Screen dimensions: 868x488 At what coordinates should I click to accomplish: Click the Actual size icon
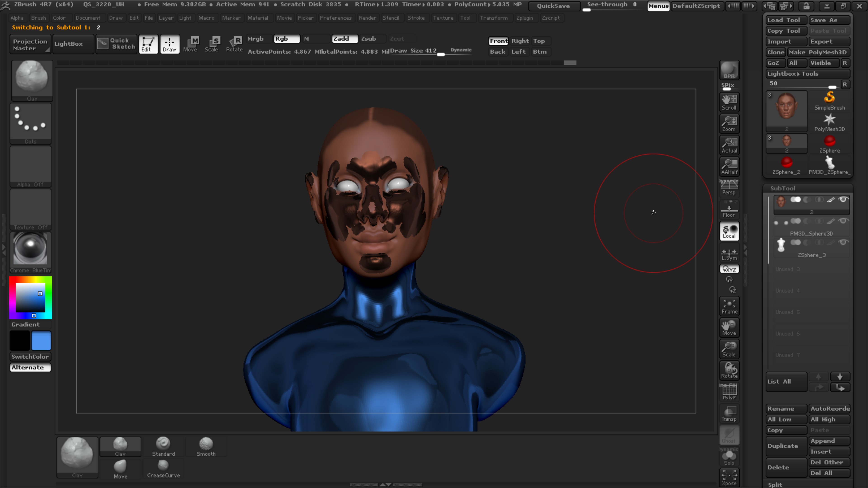[x=729, y=145]
